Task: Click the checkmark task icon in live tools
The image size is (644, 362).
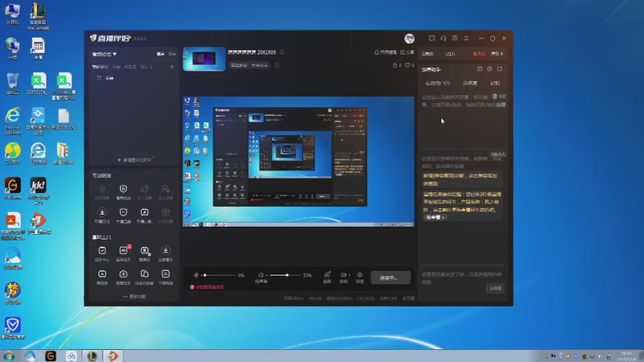Action: pos(102,250)
